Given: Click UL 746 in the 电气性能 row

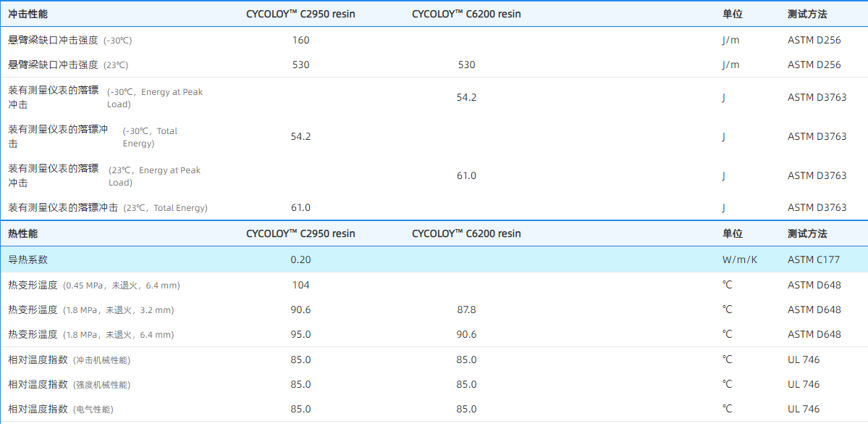Looking at the screenshot, I should (804, 410).
